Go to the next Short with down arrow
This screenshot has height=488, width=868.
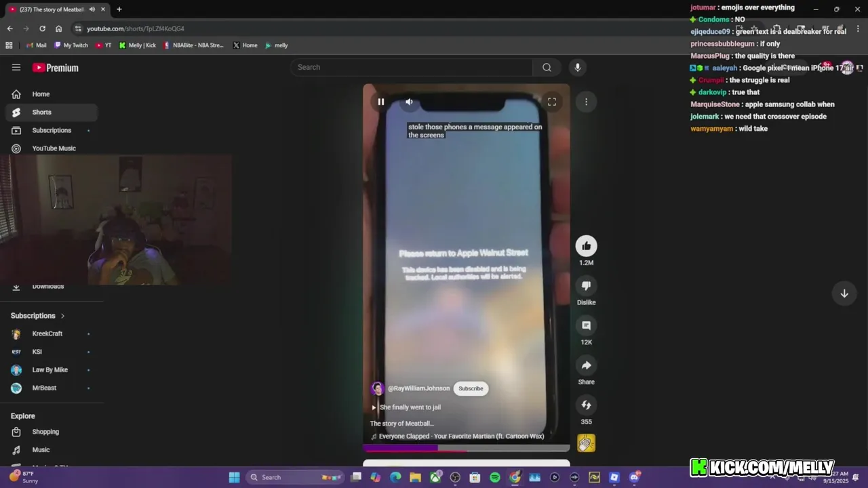(844, 293)
